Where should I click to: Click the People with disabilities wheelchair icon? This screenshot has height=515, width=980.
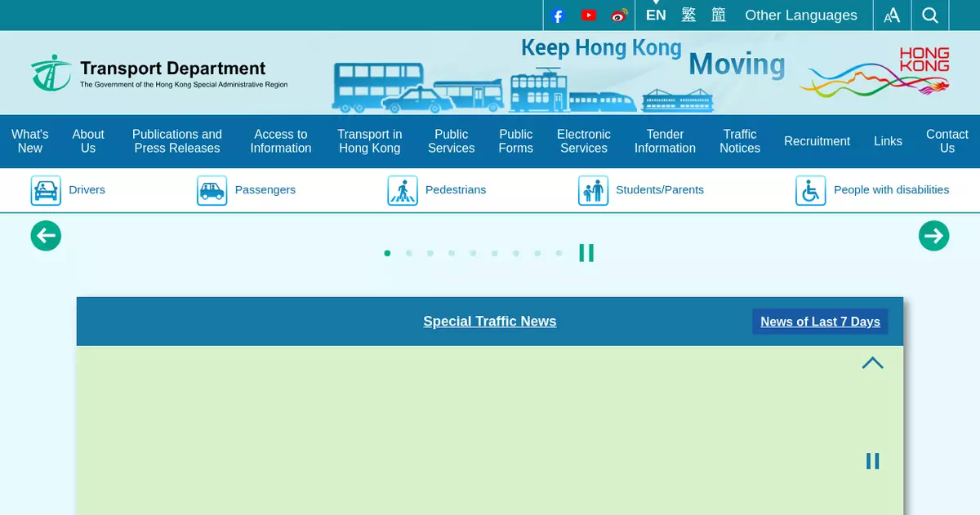(810, 190)
